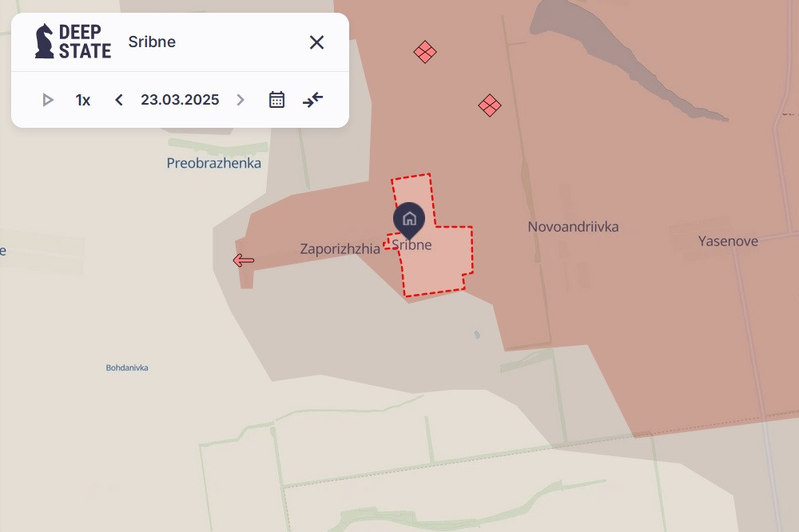
Task: Change the 1x playback speed
Action: [83, 100]
